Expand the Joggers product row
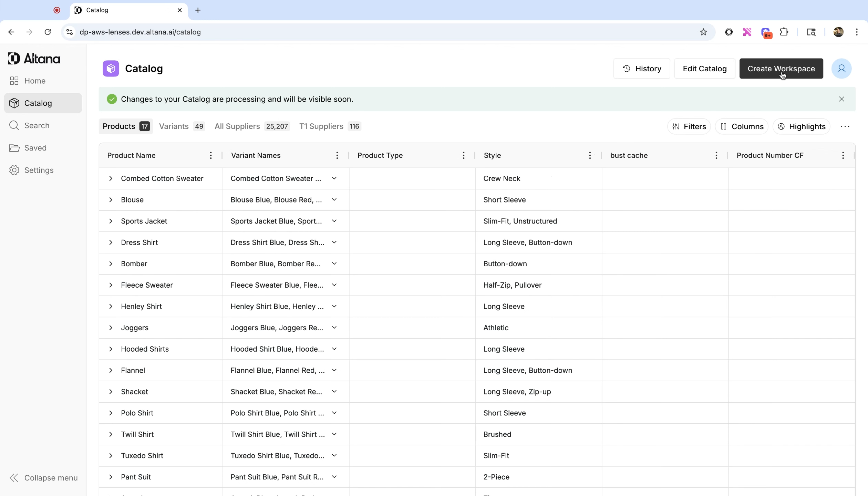 click(111, 328)
